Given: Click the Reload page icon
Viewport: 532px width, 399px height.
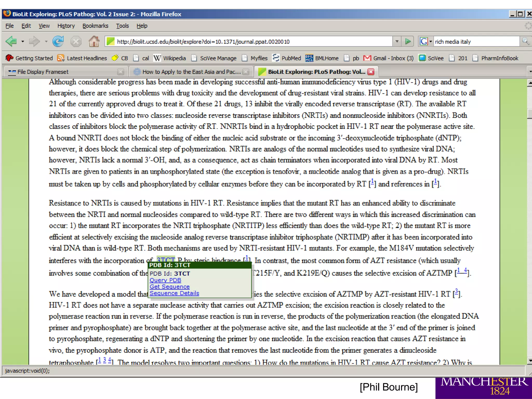Looking at the screenshot, I should tap(58, 42).
